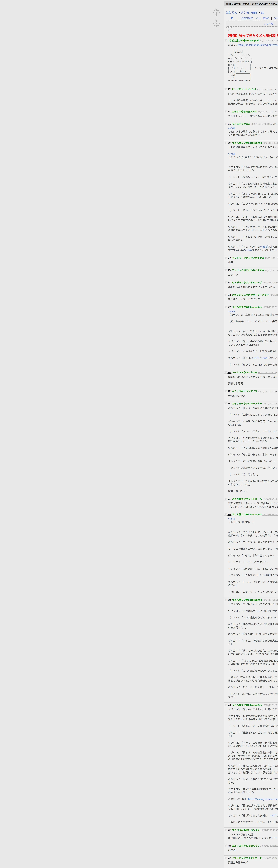Screen dimensions: 278x868
Task: Click the 18/02/18 21:11:58 timestamp
Action: 267,112
